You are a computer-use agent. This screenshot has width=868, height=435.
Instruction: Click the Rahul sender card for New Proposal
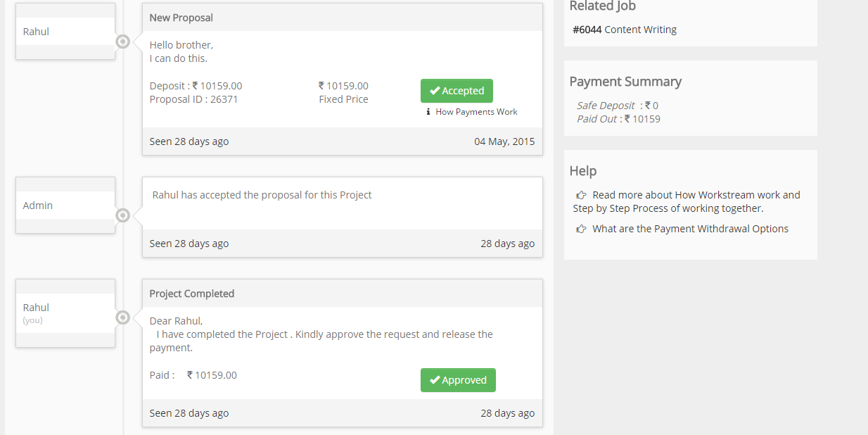point(65,32)
